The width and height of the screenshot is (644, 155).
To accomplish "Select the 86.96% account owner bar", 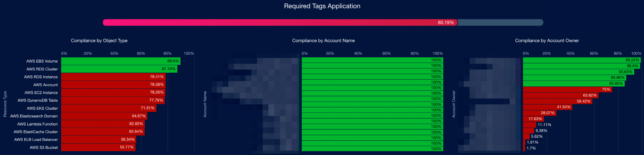I will pyautogui.click(x=575, y=78).
